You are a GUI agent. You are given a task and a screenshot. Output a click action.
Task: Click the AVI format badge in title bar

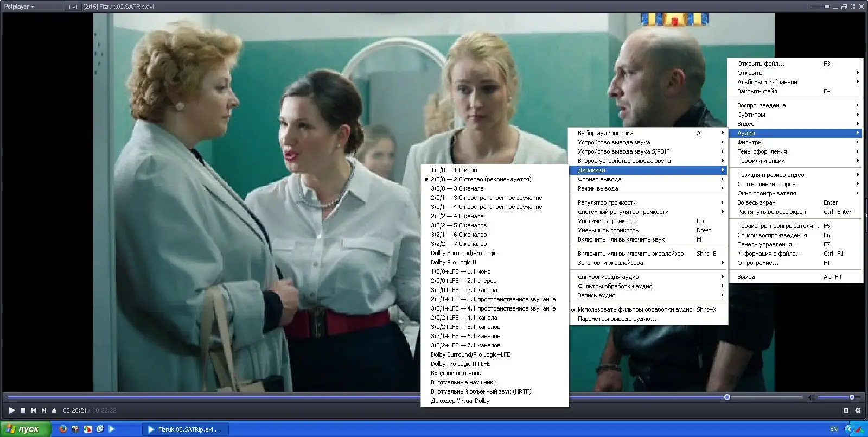coord(73,7)
